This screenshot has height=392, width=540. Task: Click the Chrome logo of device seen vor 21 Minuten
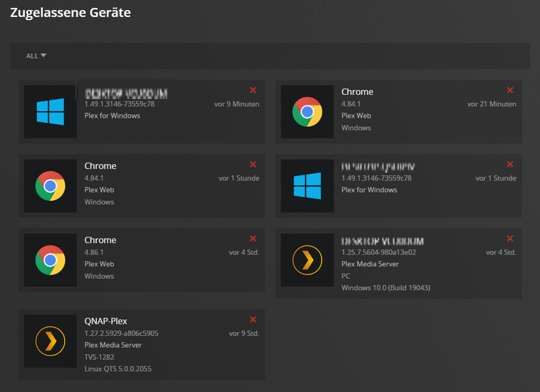tap(307, 112)
